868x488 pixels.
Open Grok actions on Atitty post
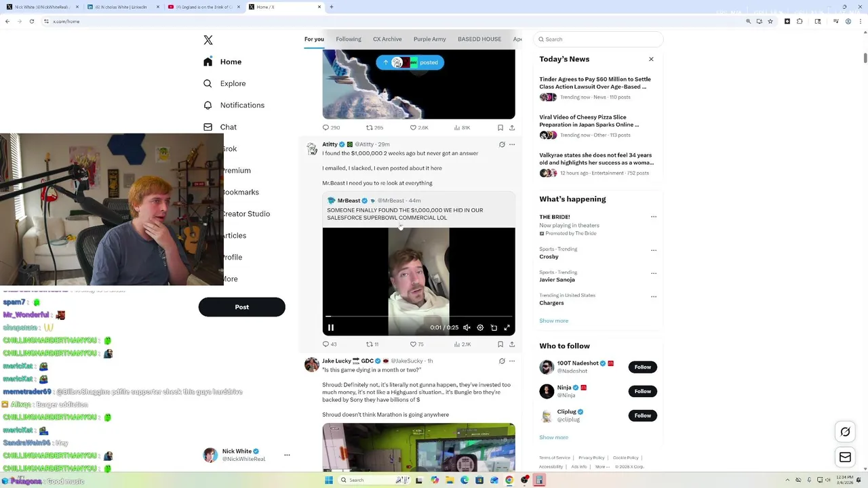502,144
